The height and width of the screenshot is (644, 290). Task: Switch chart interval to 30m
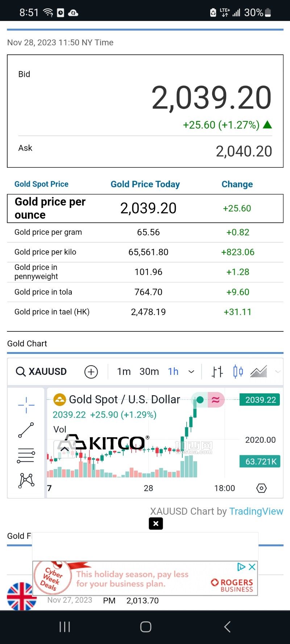point(149,372)
